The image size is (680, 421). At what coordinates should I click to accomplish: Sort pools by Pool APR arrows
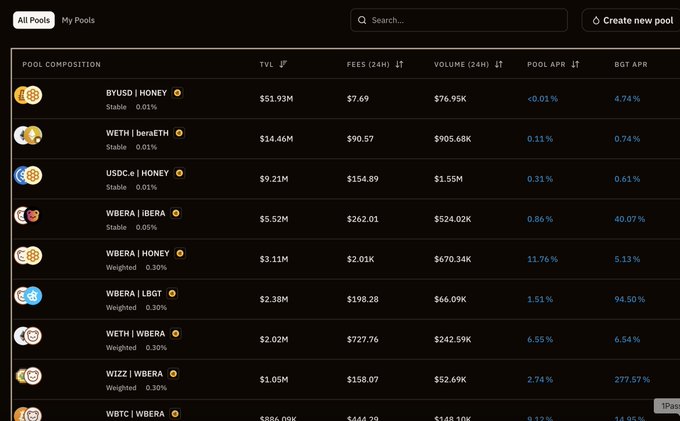point(575,64)
